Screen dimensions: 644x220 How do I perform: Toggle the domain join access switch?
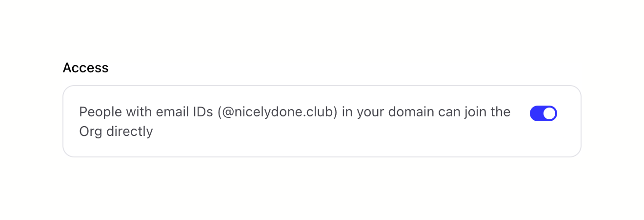point(543,113)
